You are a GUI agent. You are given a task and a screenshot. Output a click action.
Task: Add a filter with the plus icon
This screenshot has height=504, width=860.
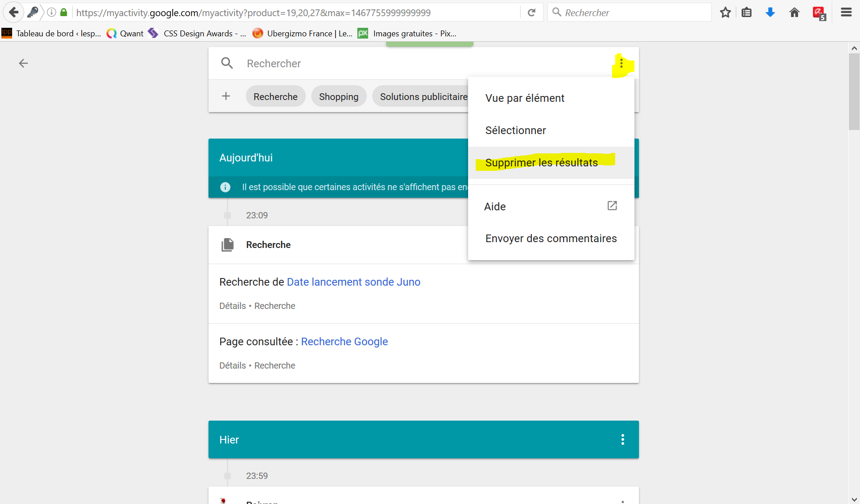click(226, 96)
